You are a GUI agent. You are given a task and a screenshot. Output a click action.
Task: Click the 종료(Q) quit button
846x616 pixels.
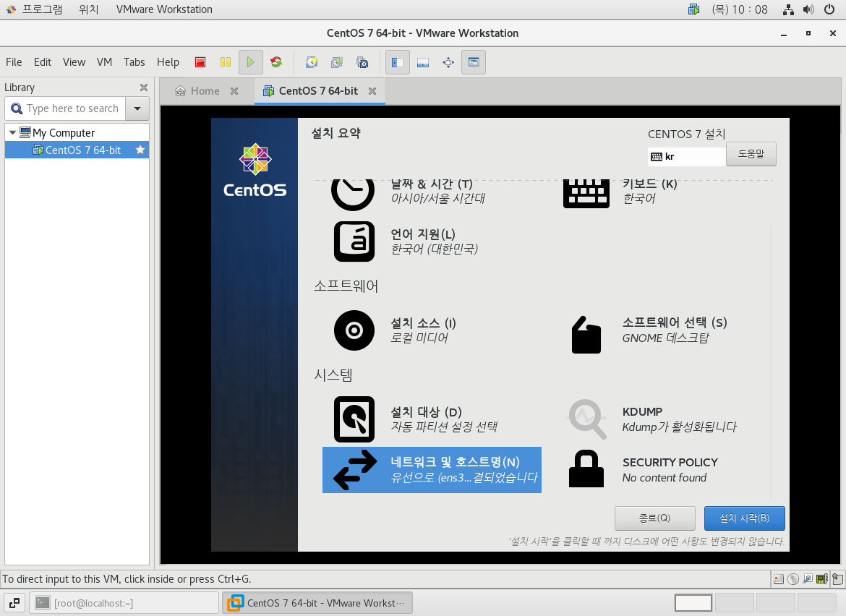click(654, 518)
